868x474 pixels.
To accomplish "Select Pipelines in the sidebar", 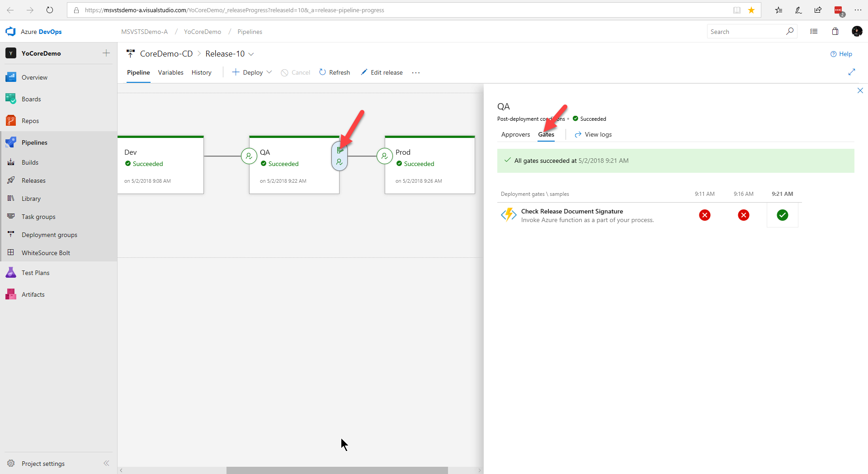I will pyautogui.click(x=34, y=142).
